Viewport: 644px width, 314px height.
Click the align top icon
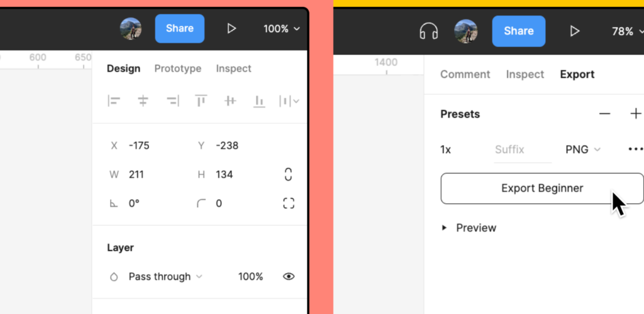pos(201,100)
